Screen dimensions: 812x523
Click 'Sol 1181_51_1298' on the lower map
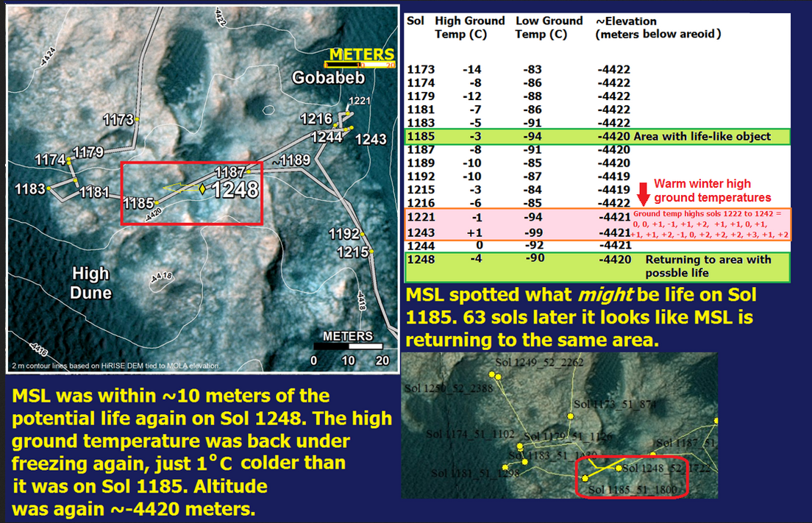[475, 473]
